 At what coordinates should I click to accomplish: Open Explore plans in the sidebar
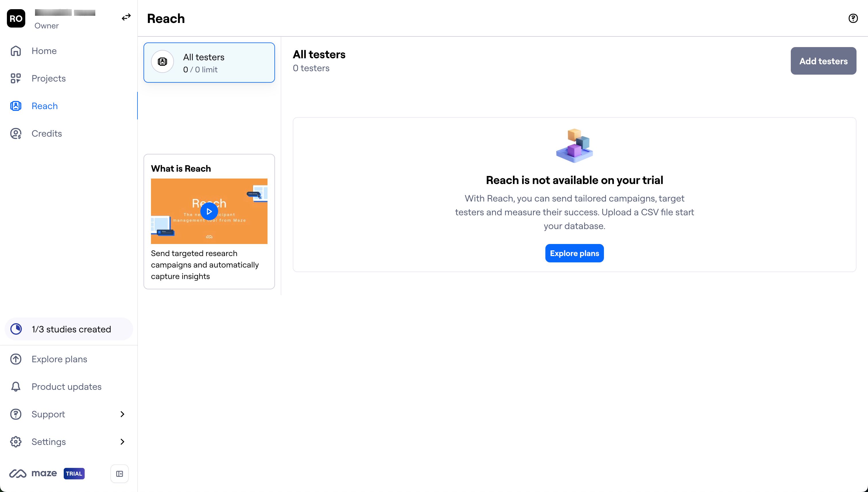(x=69, y=359)
